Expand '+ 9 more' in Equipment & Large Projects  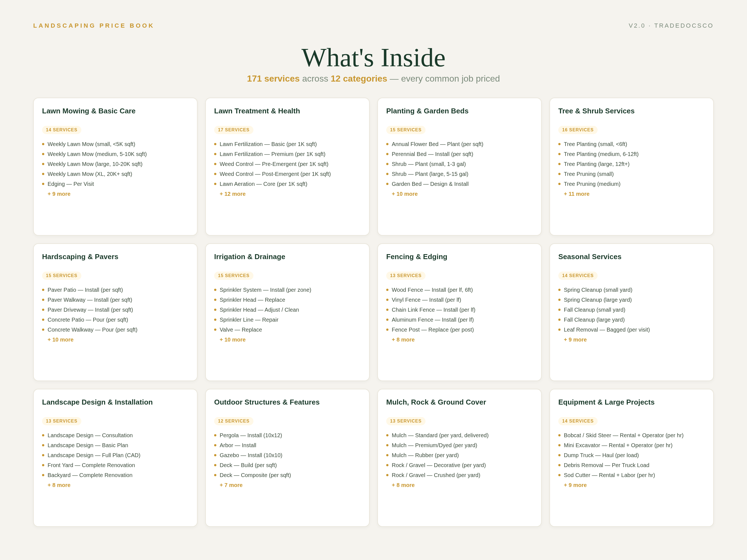pos(575,485)
